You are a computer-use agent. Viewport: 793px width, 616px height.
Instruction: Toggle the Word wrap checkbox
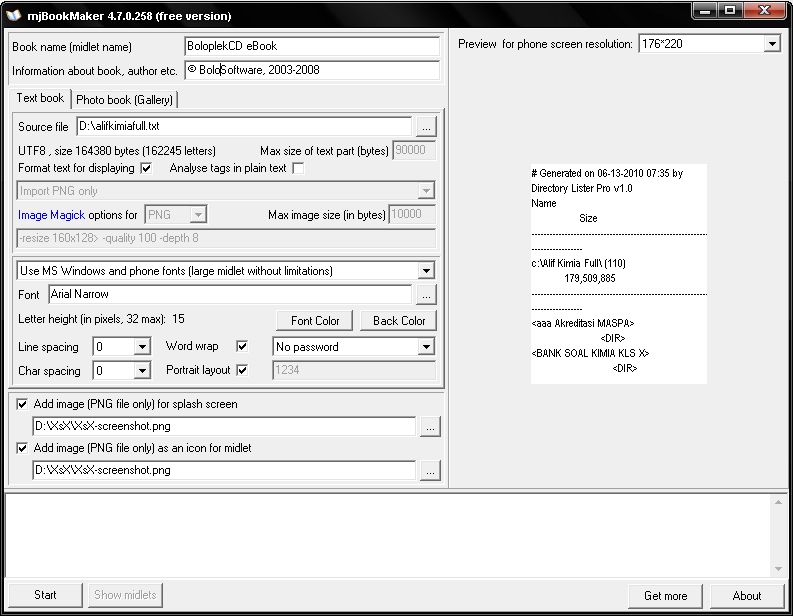242,346
